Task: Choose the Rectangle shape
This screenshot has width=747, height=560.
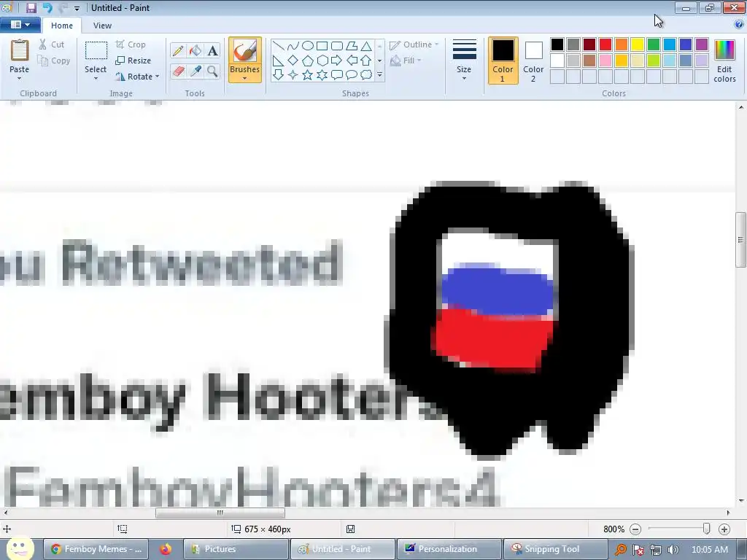Action: click(322, 46)
